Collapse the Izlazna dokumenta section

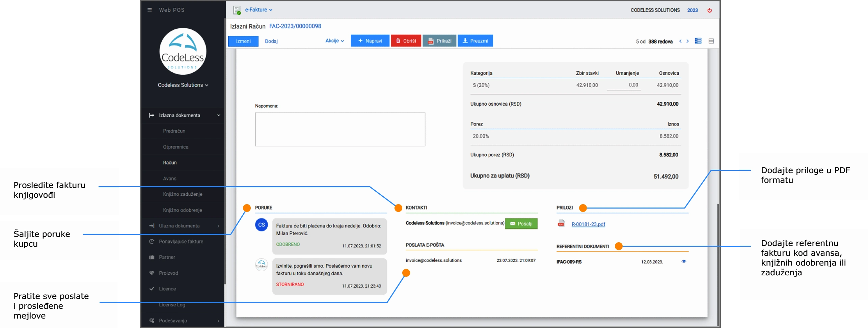(183, 115)
